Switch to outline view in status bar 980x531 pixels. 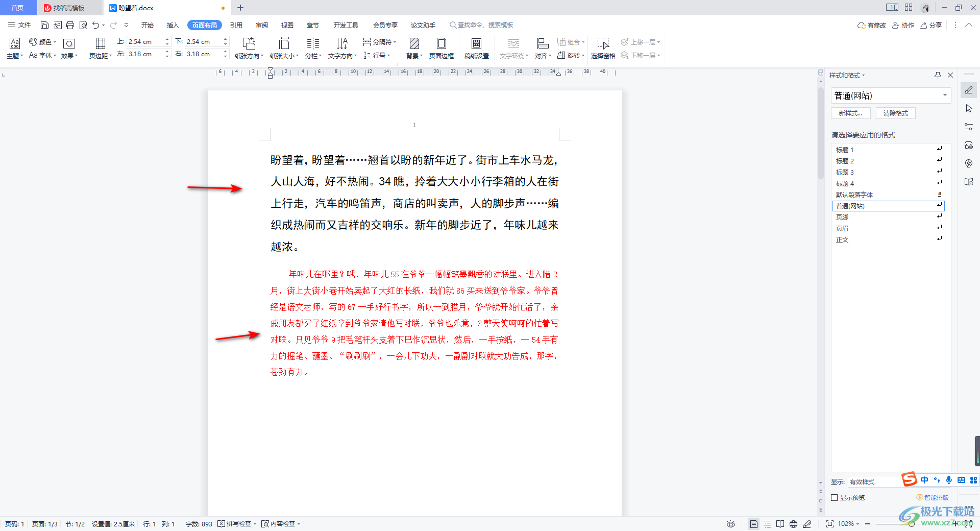point(767,524)
